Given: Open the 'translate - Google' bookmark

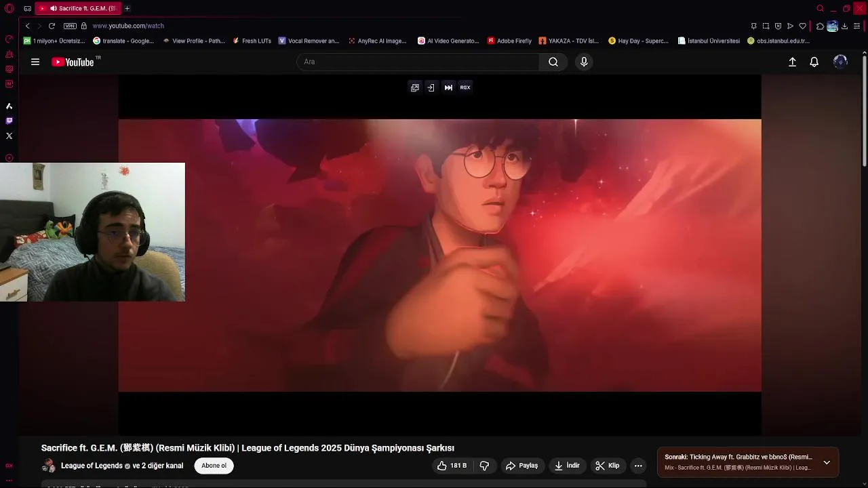Looking at the screenshot, I should [124, 41].
